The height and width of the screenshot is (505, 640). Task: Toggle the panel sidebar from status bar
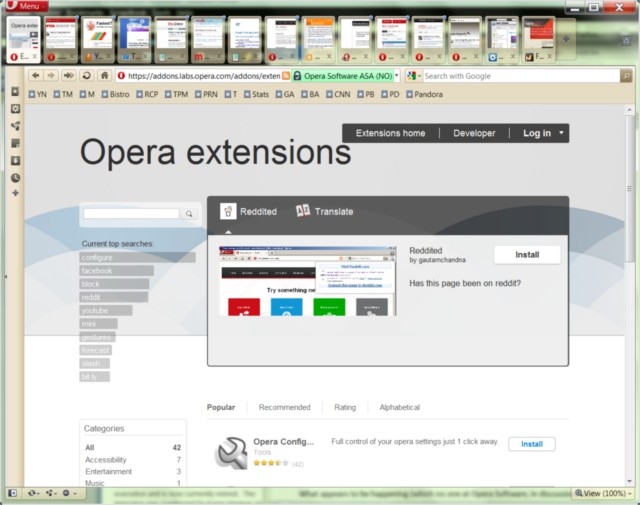click(12, 493)
